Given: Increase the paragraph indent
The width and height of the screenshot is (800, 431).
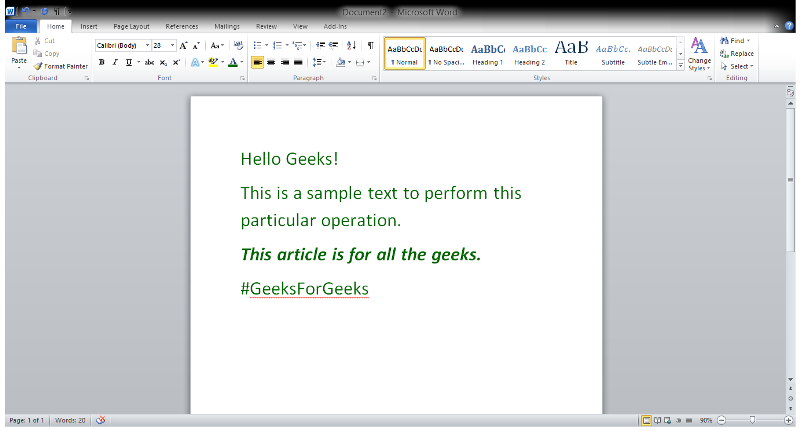Looking at the screenshot, I should 333,45.
